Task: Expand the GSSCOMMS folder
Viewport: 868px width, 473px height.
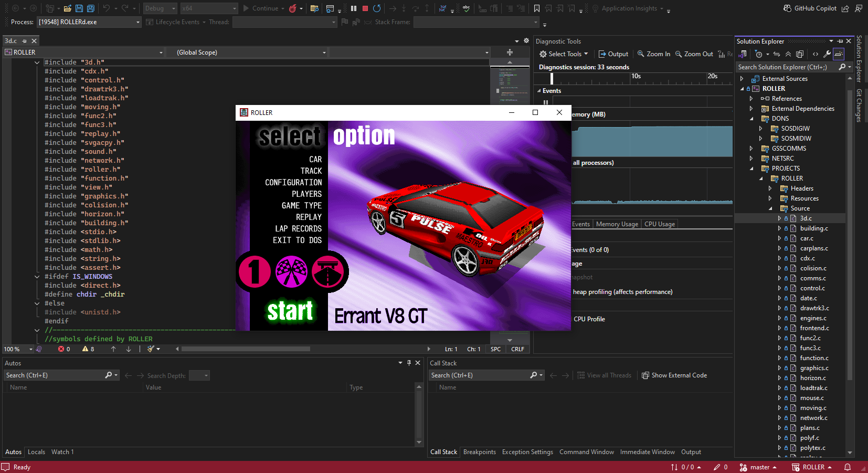Action: click(x=751, y=149)
